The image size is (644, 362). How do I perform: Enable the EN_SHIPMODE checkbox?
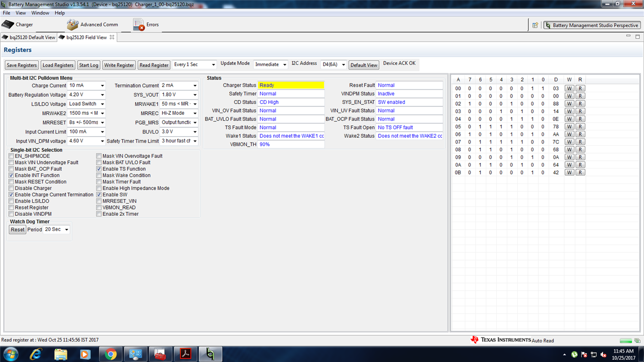[12, 156]
